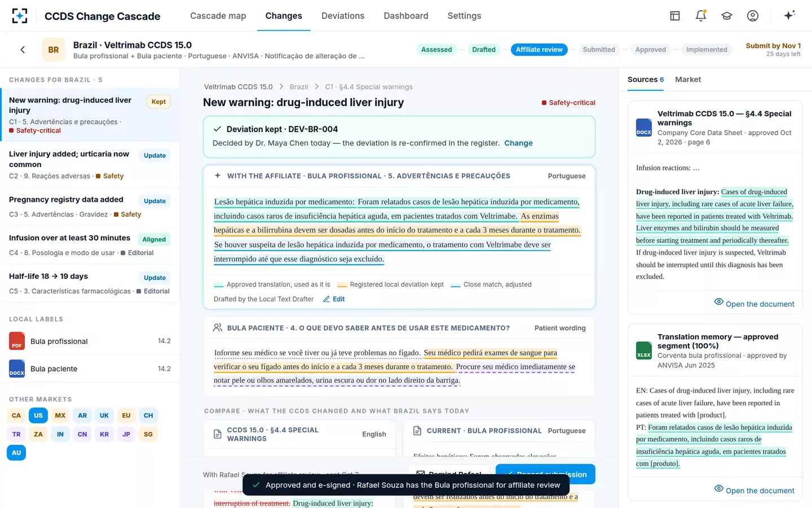Open the layout panel icon in header
The width and height of the screenshot is (812, 508).
point(675,16)
